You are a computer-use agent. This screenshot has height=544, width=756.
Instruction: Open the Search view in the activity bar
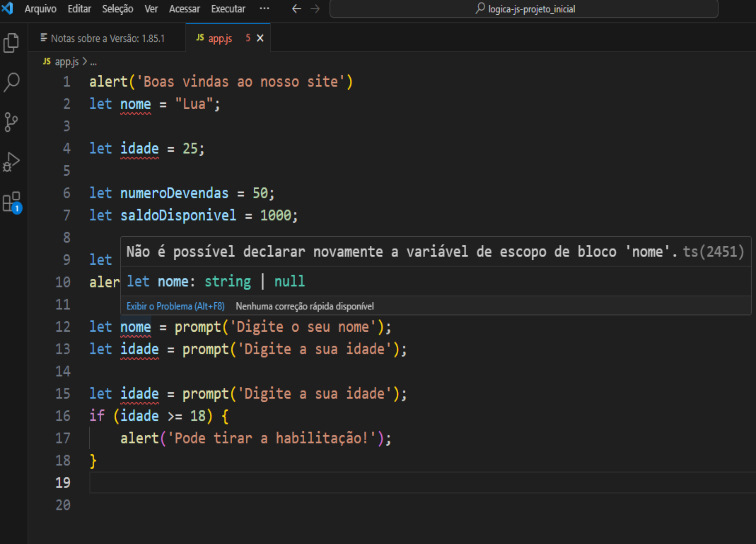click(x=12, y=82)
